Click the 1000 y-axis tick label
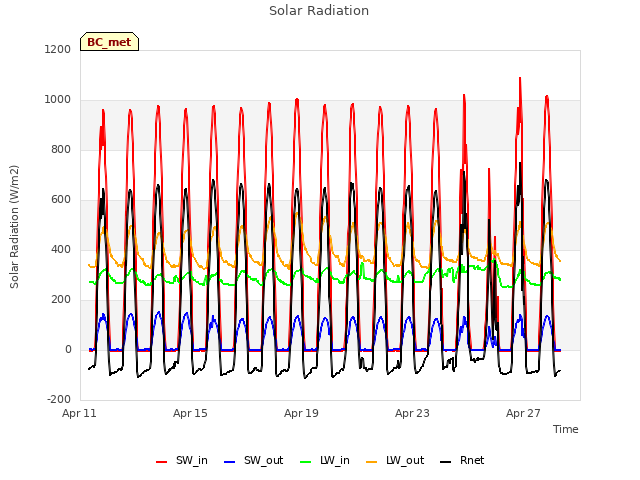Viewport: 640px width, 480px height. 58,100
